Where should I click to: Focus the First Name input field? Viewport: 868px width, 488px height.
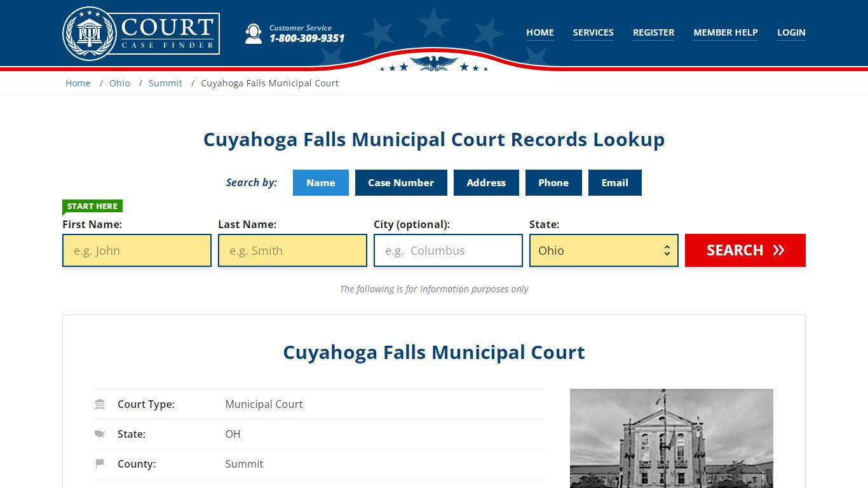137,250
